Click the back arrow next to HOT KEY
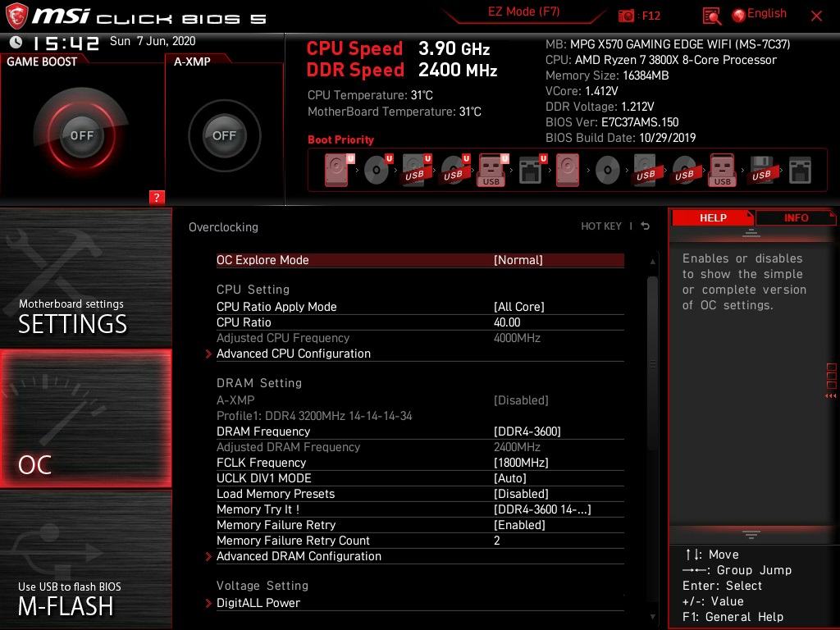This screenshot has height=630, width=840. (646, 226)
